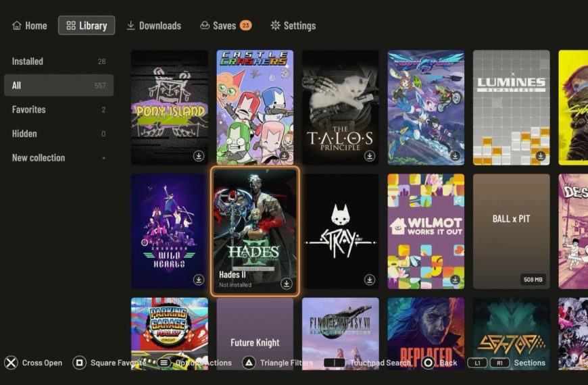The height and width of the screenshot is (385, 588).
Task: Click the R1 section button
Action: pos(499,363)
